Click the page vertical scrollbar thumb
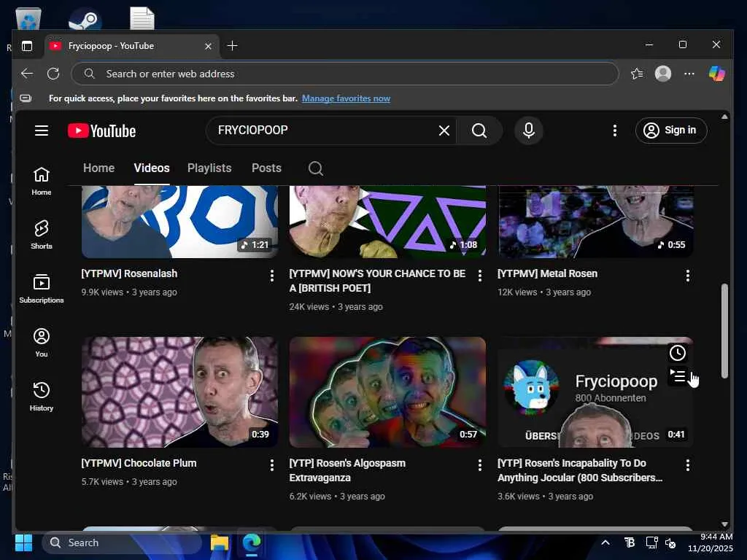 click(724, 331)
